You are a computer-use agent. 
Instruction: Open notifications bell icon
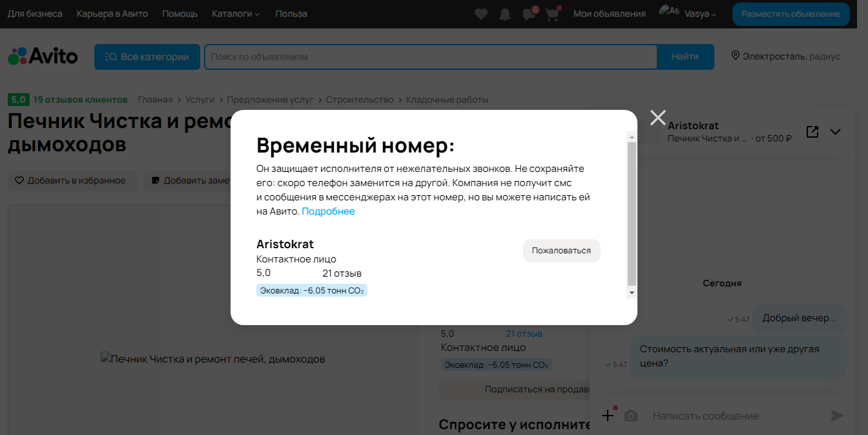505,14
